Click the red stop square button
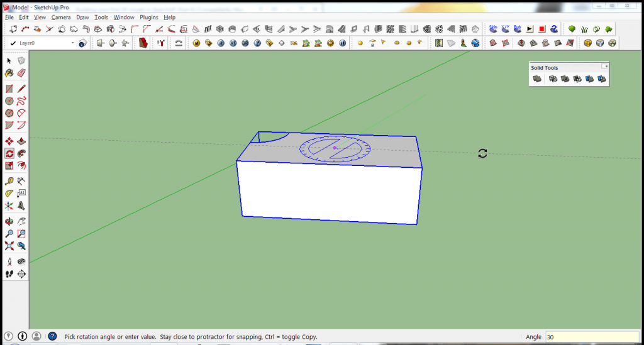 (541, 29)
